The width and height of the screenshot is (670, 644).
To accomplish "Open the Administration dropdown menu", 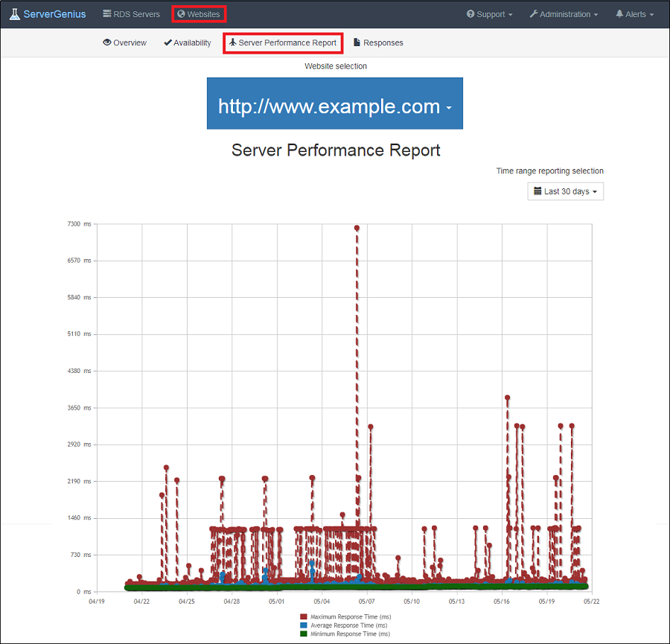I will point(564,13).
